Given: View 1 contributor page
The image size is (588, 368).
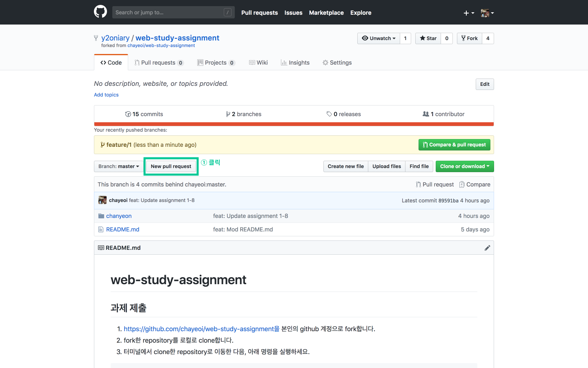Looking at the screenshot, I should click(x=444, y=114).
